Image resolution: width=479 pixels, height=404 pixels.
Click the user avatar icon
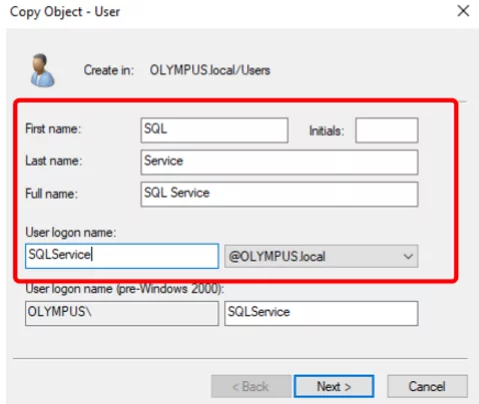42,70
